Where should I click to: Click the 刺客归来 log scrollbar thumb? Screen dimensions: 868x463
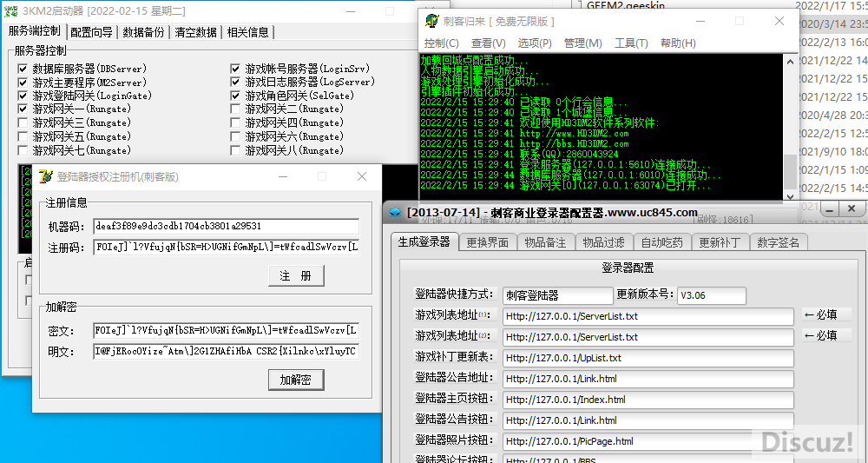pyautogui.click(x=790, y=172)
